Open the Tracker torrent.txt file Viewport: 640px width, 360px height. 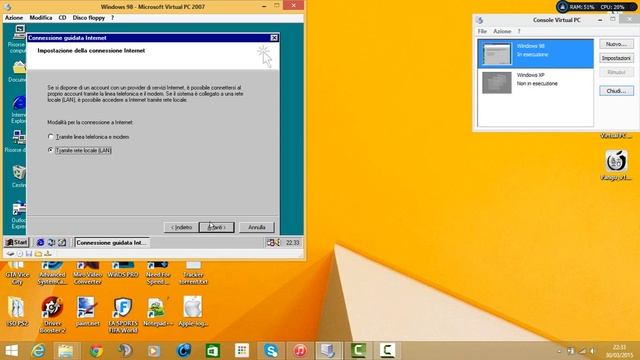click(x=193, y=273)
